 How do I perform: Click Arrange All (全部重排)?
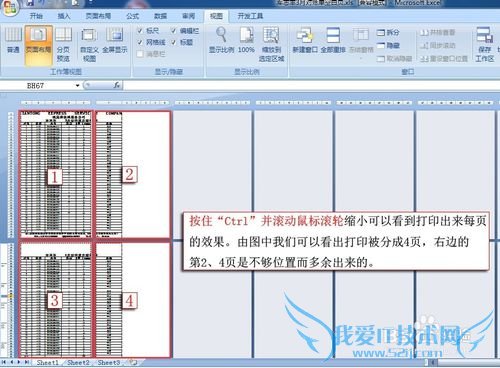point(333,41)
